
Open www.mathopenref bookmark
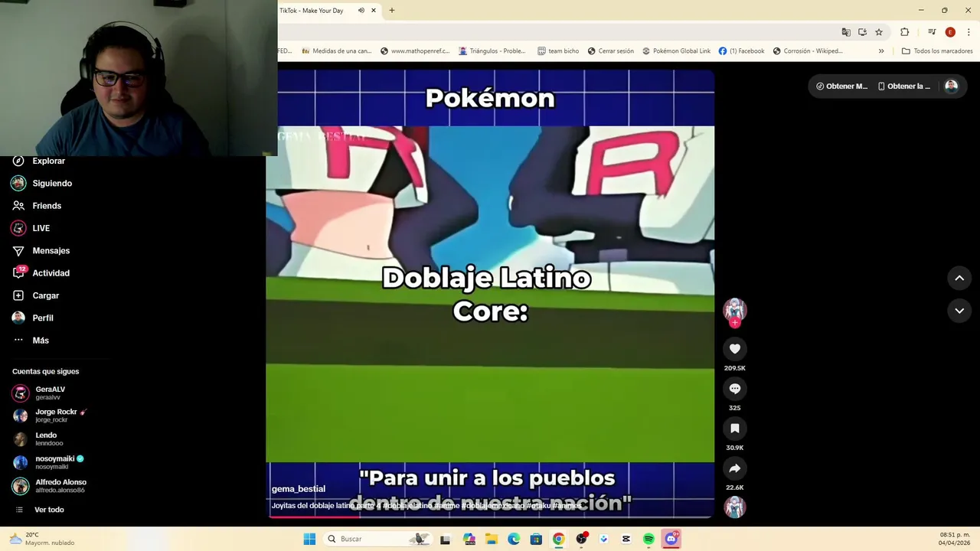pyautogui.click(x=413, y=51)
